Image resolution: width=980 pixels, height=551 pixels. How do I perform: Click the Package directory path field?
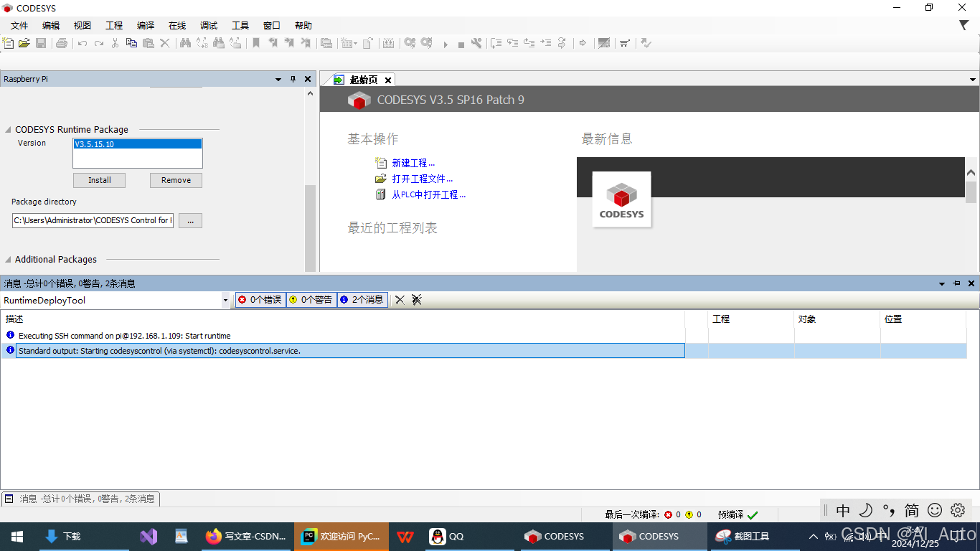coord(93,220)
